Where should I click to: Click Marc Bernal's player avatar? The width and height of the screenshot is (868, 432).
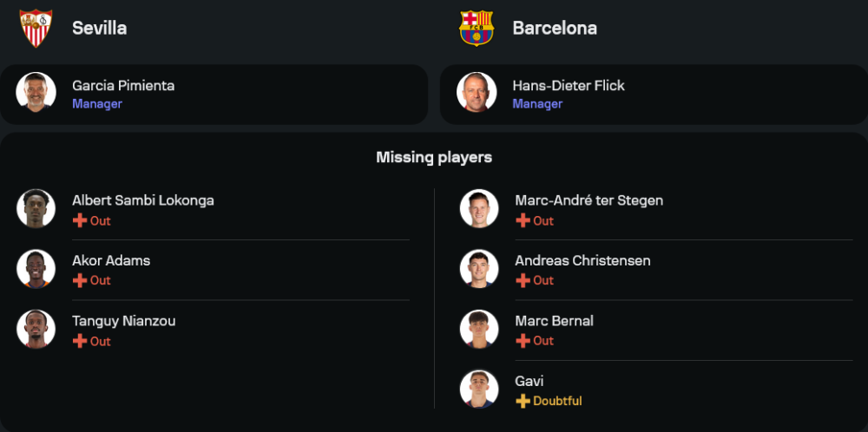479,330
